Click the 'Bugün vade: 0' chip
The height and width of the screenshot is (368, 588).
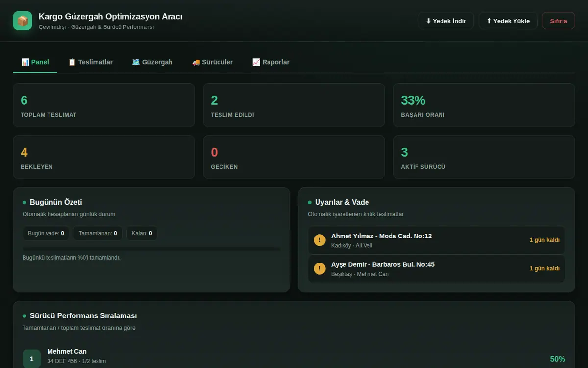point(46,233)
